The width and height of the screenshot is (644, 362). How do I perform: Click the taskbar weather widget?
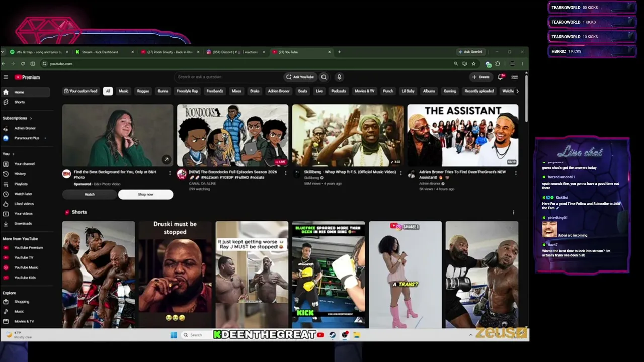tap(19, 335)
